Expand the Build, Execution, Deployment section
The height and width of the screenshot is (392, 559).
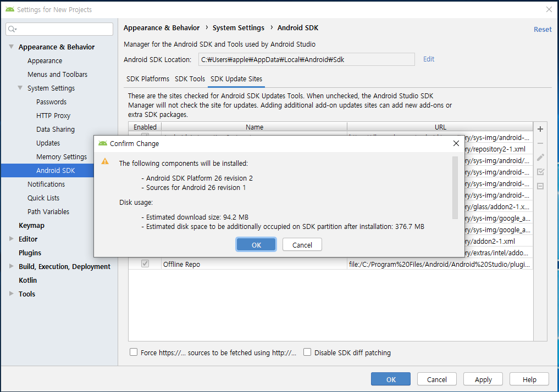(x=11, y=266)
